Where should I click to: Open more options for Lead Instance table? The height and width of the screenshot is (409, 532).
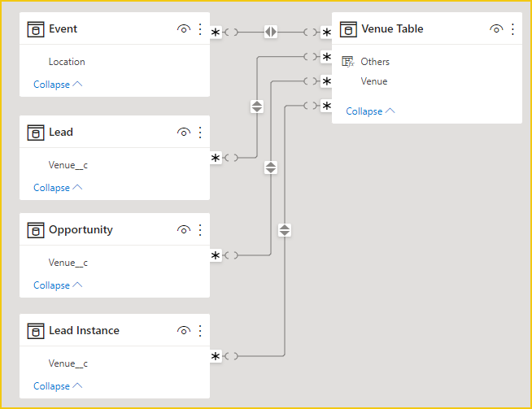200,331
